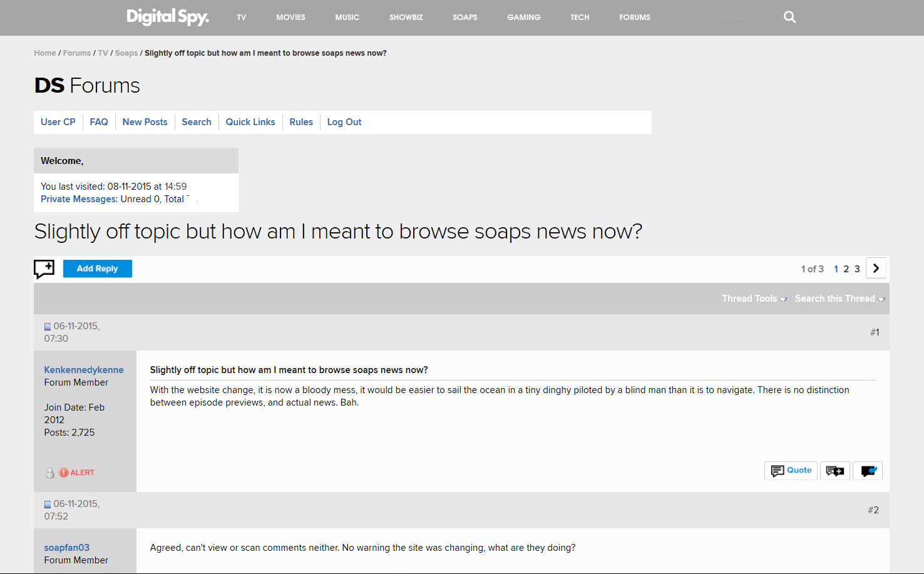Go to next page via the chevron arrow

(x=876, y=268)
